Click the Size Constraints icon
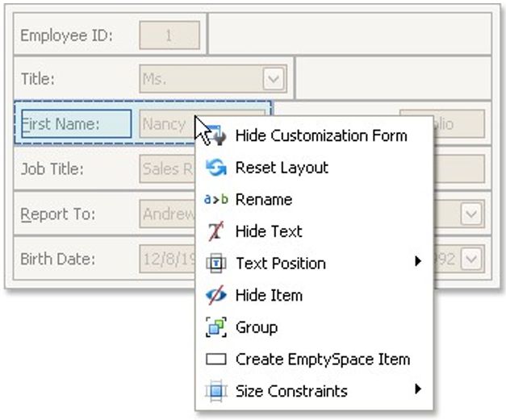 click(215, 392)
